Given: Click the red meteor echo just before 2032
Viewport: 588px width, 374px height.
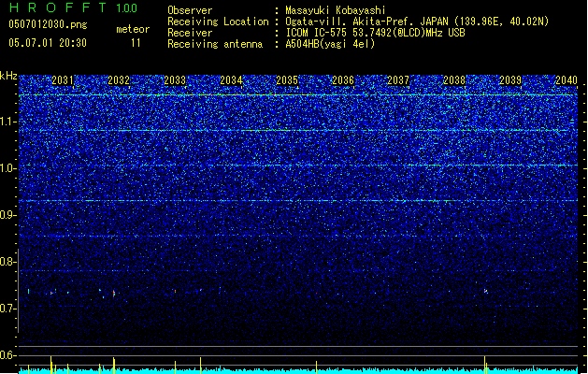Looking at the screenshot, I should click(114, 294).
